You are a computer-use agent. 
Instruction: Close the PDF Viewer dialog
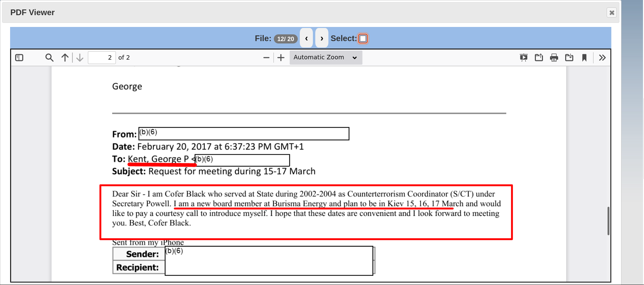612,12
